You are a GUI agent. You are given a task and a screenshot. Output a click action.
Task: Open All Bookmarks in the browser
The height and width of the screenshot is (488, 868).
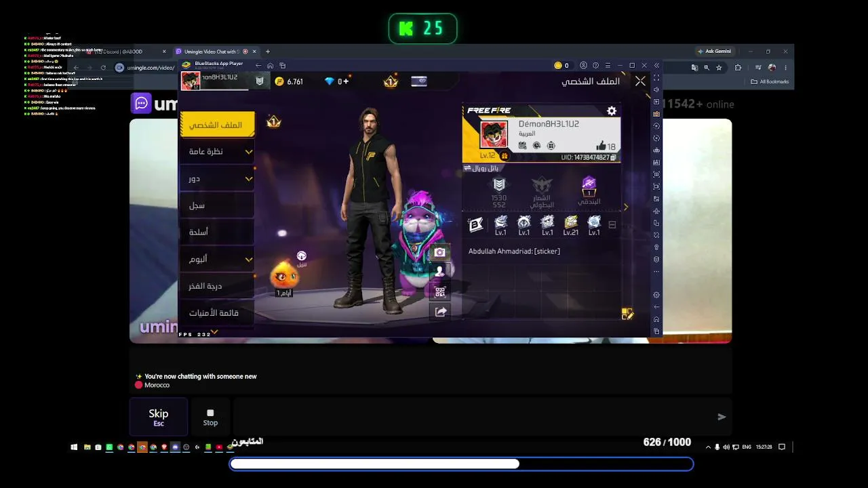click(x=770, y=82)
